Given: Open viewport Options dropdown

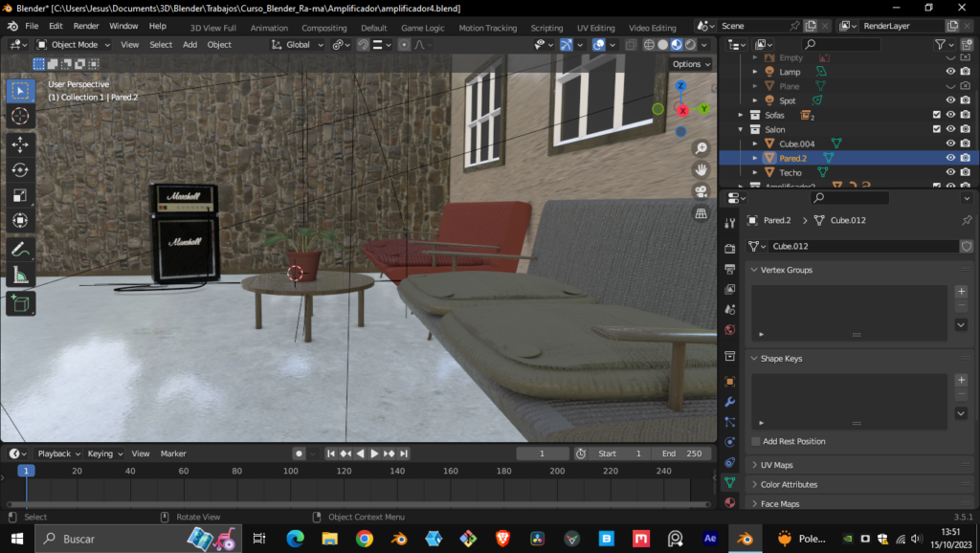Looking at the screenshot, I should (x=691, y=64).
